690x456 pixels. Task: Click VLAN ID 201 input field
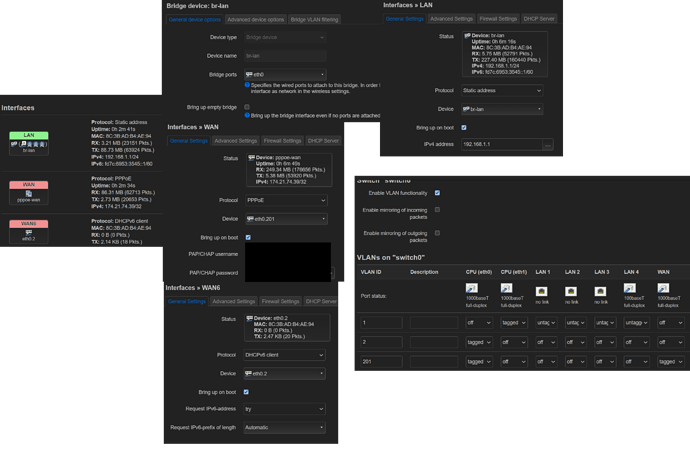(382, 362)
